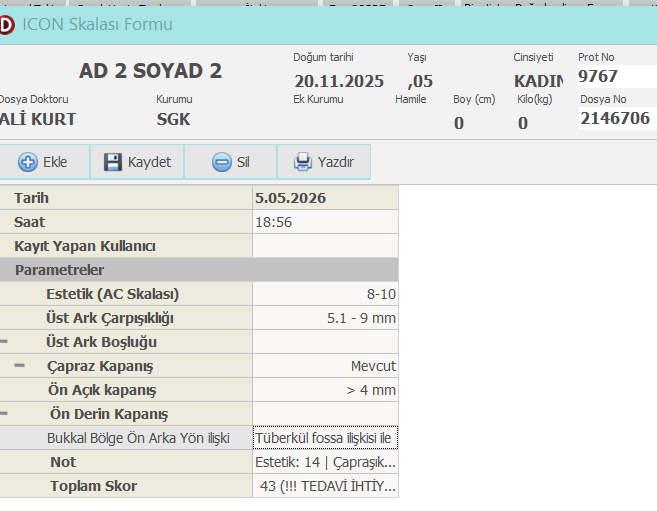Click the empty Ön Derin Kapanış value cell
657x511 pixels.
point(325,414)
